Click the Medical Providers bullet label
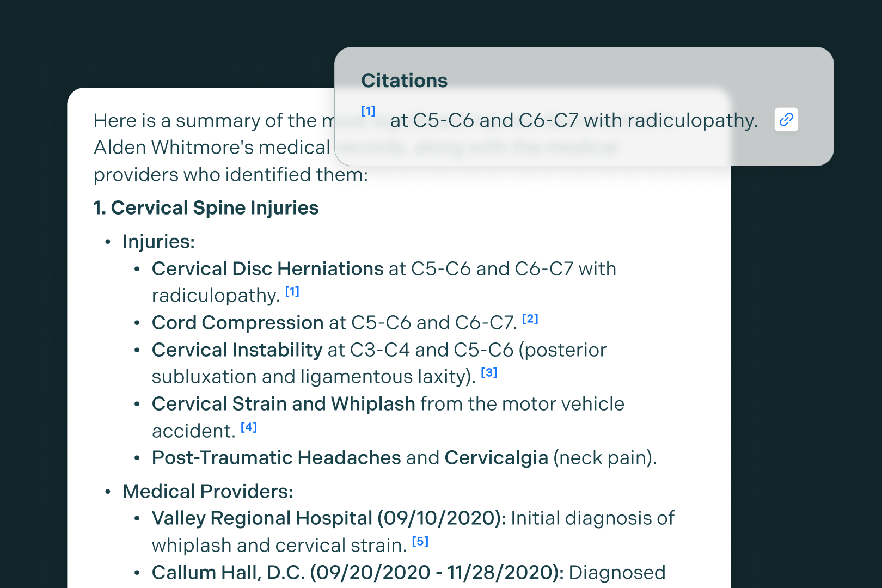Image resolution: width=882 pixels, height=588 pixels. pyautogui.click(x=208, y=492)
